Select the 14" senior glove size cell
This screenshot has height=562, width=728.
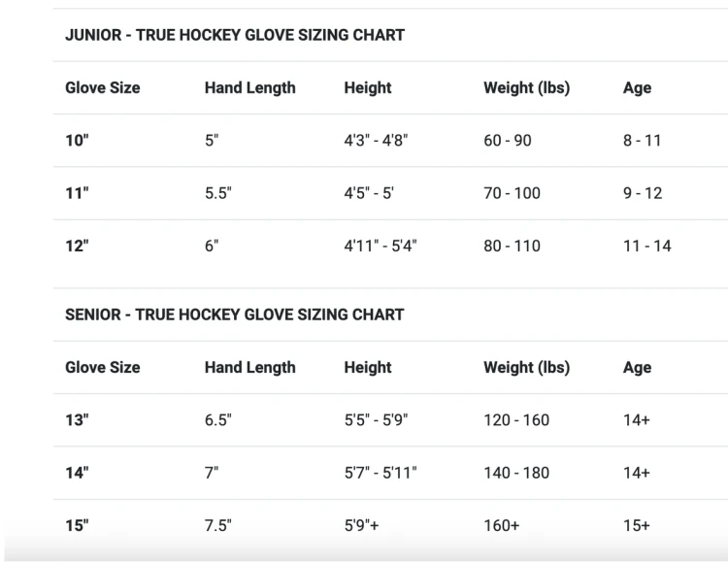[x=77, y=473]
